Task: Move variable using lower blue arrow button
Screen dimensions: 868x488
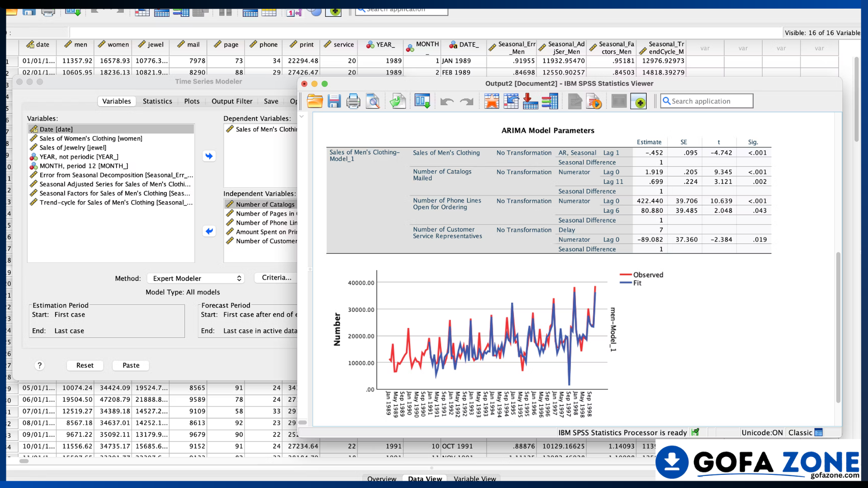Action: (209, 231)
